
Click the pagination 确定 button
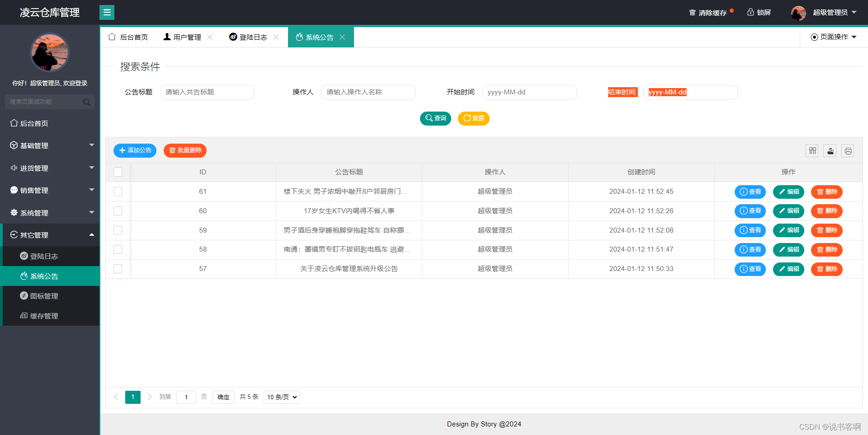tap(223, 397)
